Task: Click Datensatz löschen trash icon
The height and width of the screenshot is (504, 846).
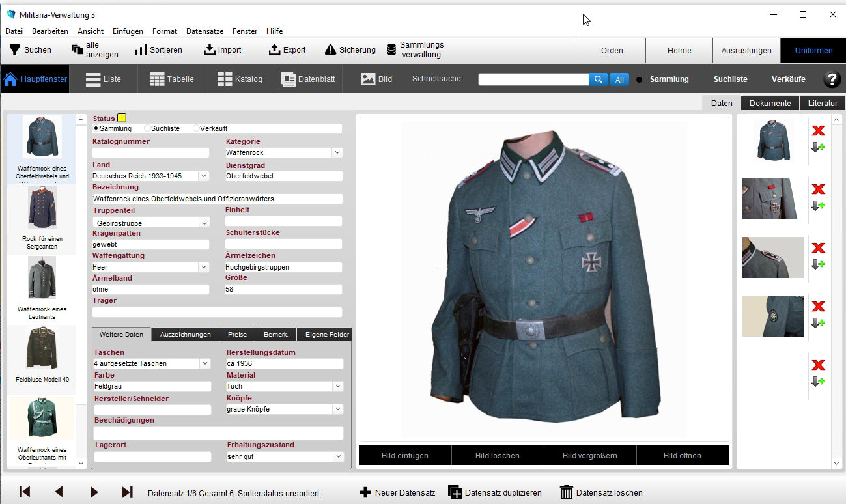Action: click(x=567, y=493)
